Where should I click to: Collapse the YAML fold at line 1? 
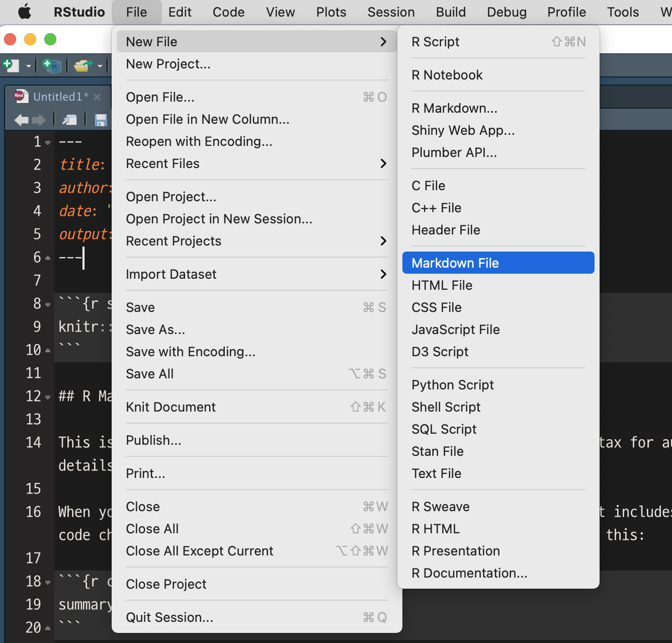click(48, 143)
